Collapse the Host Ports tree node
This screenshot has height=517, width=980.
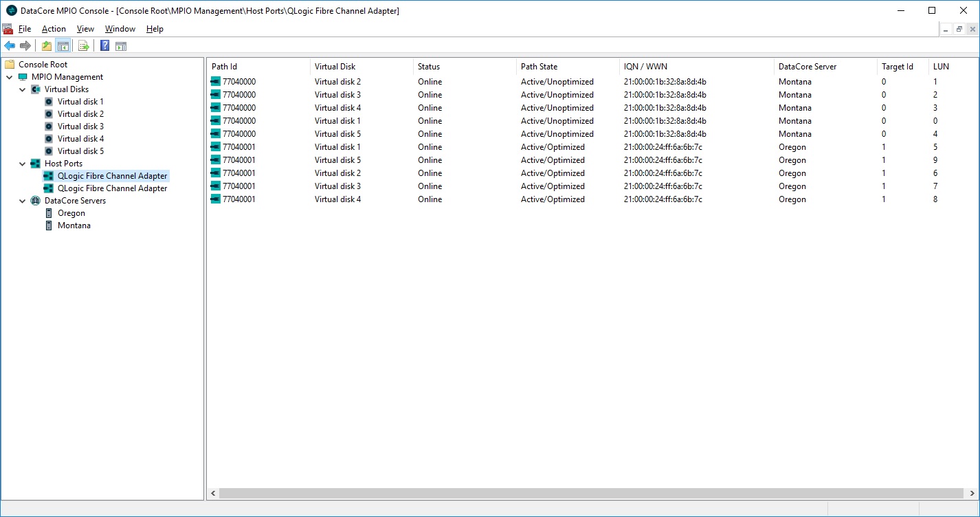point(23,164)
